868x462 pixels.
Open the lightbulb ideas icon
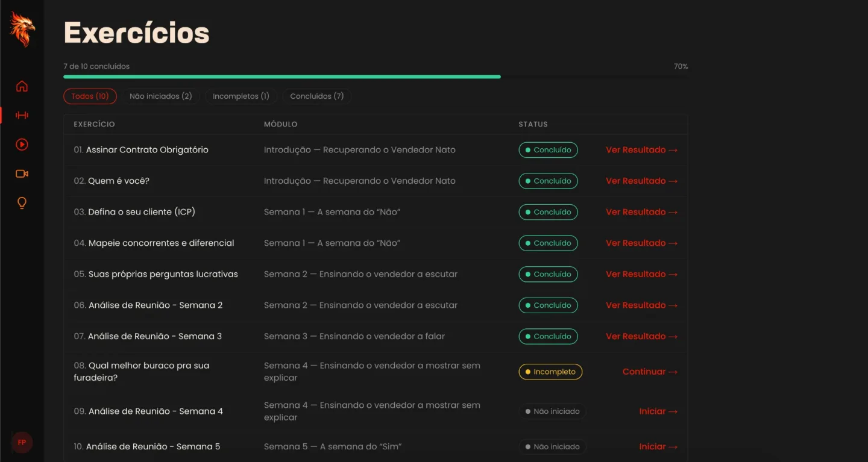pyautogui.click(x=22, y=203)
